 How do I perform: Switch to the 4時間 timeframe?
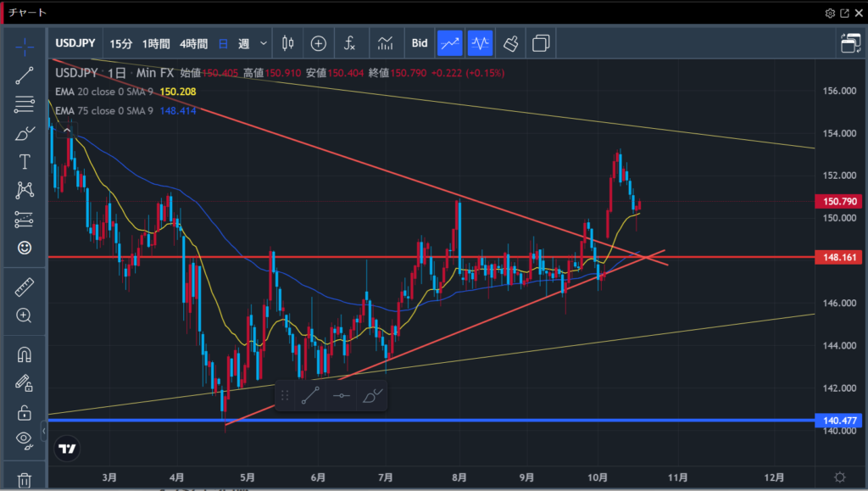coord(193,43)
